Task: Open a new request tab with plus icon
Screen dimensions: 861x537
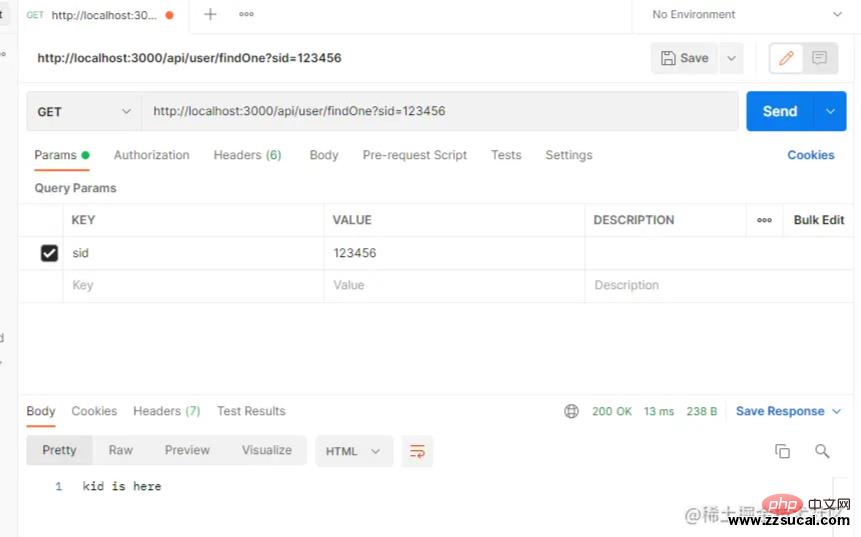Action: point(210,14)
